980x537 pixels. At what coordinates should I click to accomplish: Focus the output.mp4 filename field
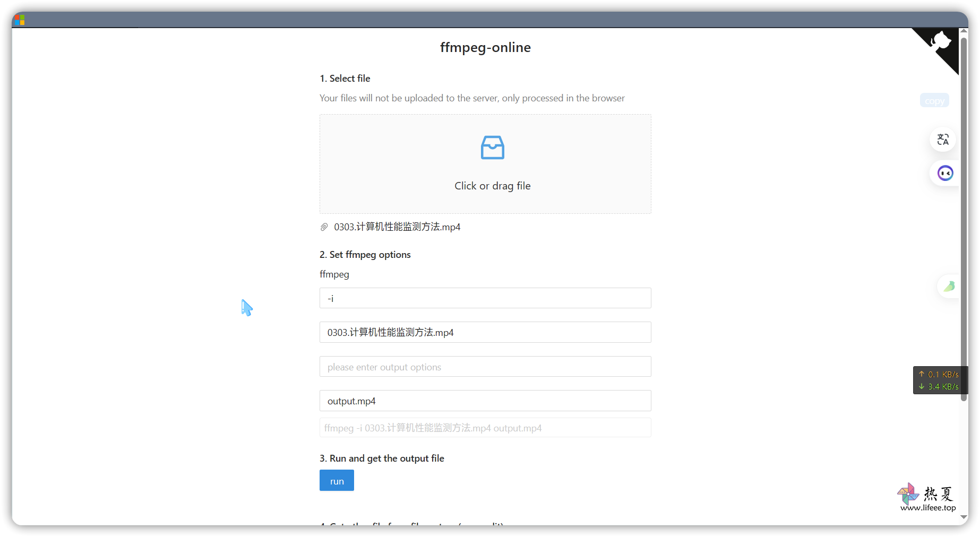click(485, 401)
